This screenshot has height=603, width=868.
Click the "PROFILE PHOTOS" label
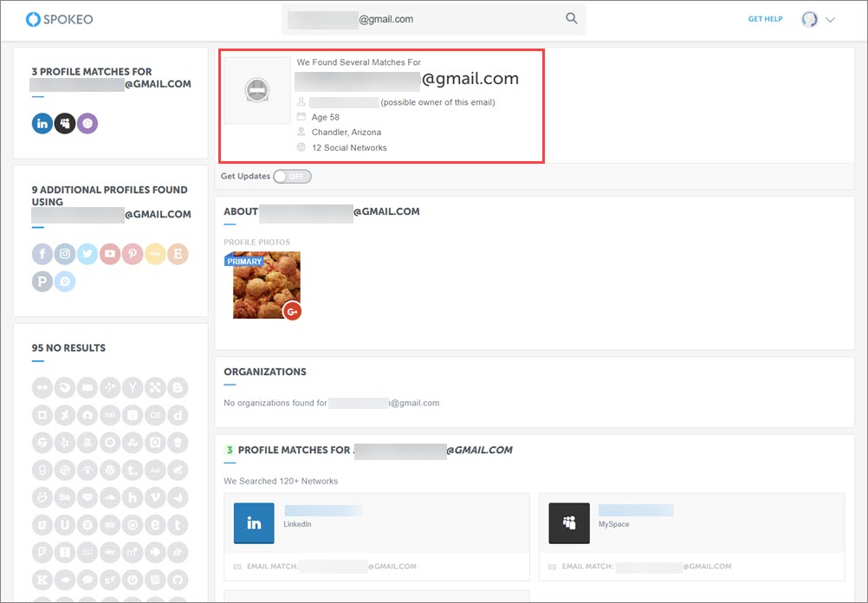[257, 242]
